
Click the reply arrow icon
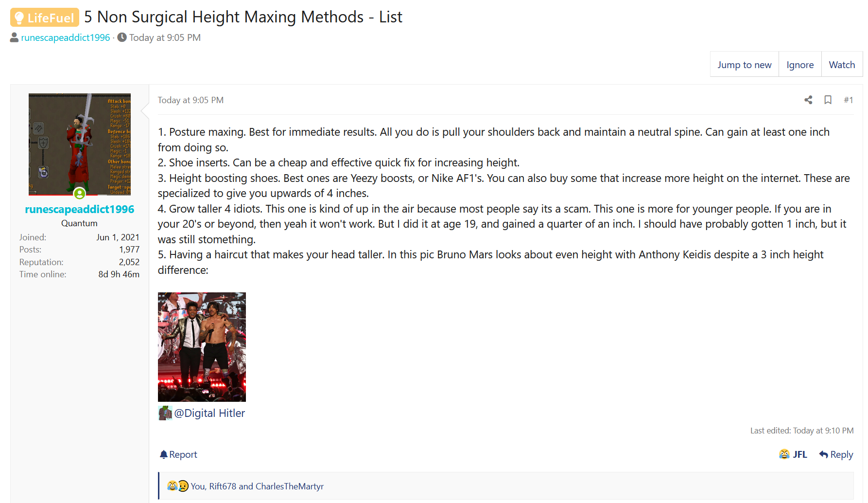point(823,454)
